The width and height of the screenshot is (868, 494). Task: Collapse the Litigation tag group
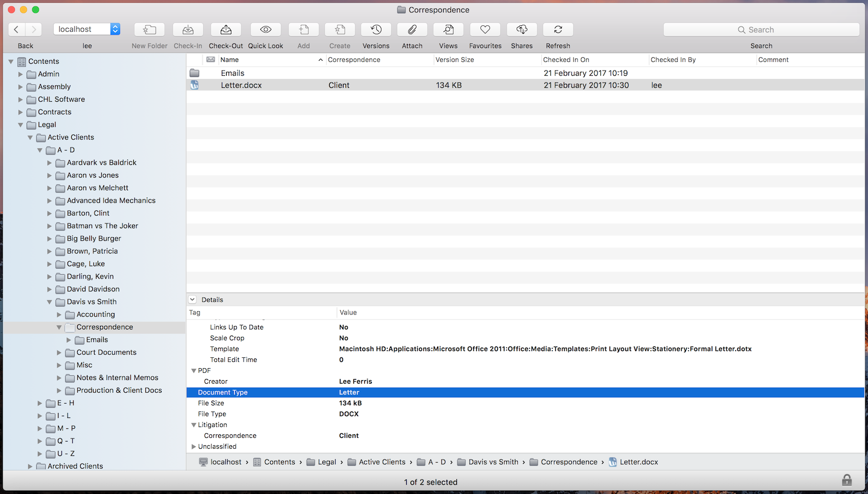(x=194, y=425)
